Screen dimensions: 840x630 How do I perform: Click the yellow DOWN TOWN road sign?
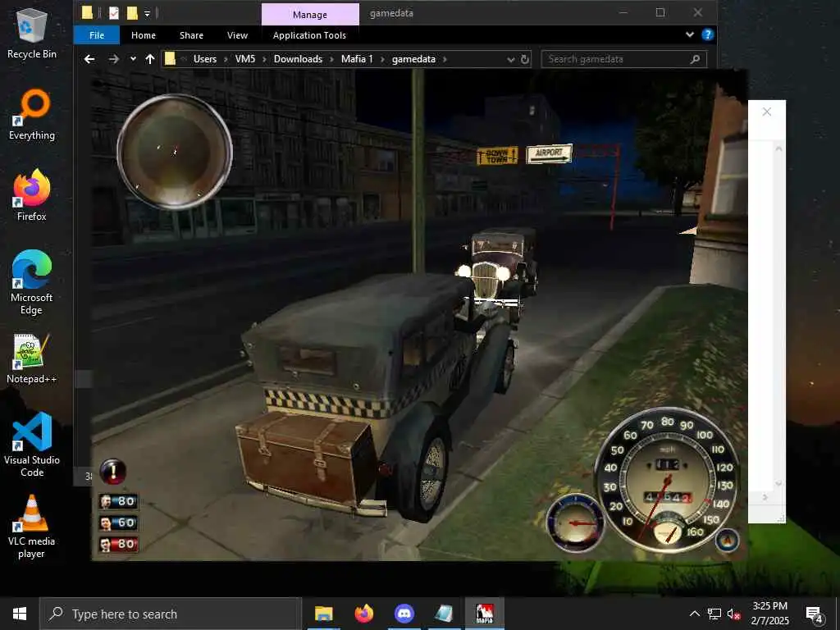(x=497, y=156)
